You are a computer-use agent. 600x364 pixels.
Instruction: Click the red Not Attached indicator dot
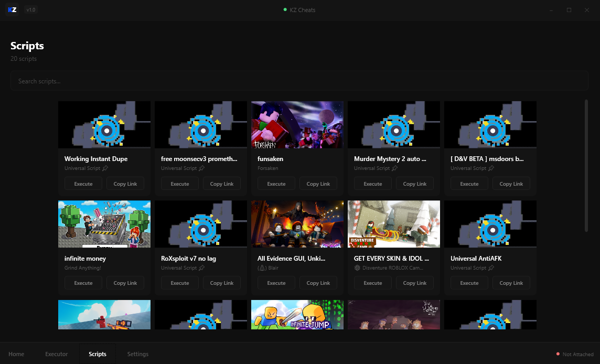click(x=558, y=354)
